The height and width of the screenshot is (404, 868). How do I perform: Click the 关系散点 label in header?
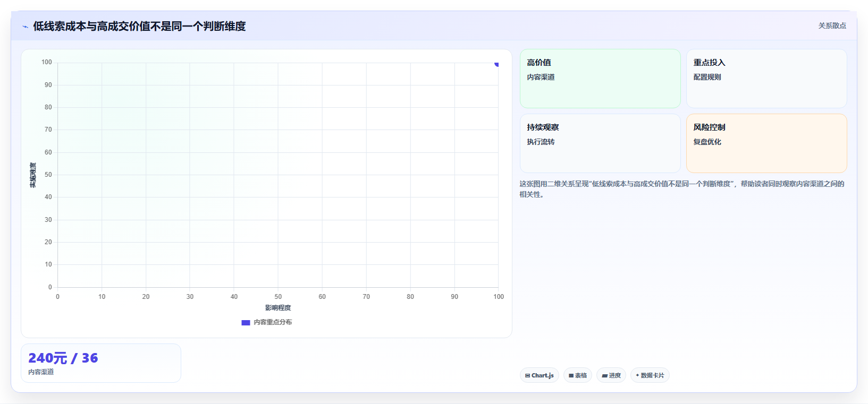pos(832,25)
